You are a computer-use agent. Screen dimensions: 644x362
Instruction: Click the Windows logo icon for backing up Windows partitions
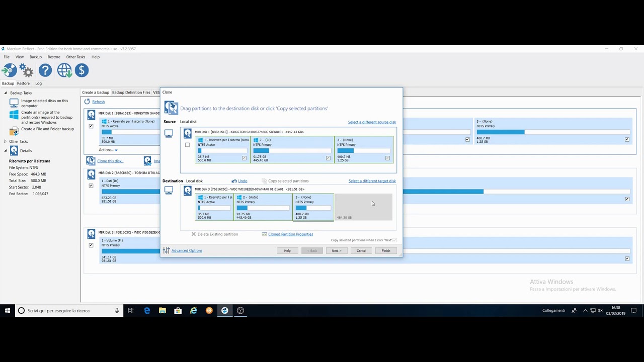click(14, 115)
